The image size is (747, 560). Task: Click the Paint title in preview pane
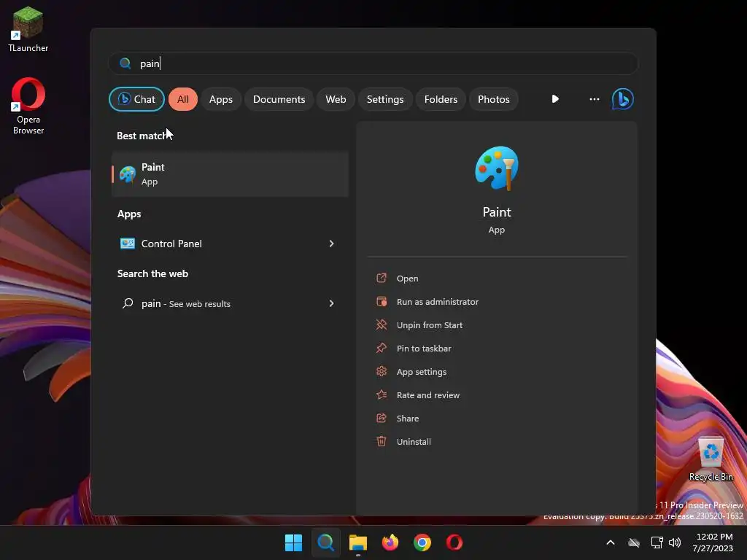click(496, 212)
